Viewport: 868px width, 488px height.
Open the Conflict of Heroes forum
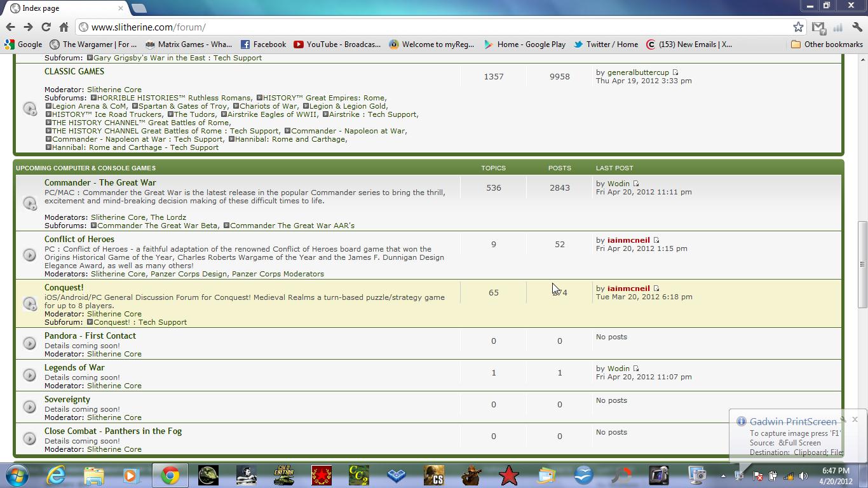click(x=79, y=239)
